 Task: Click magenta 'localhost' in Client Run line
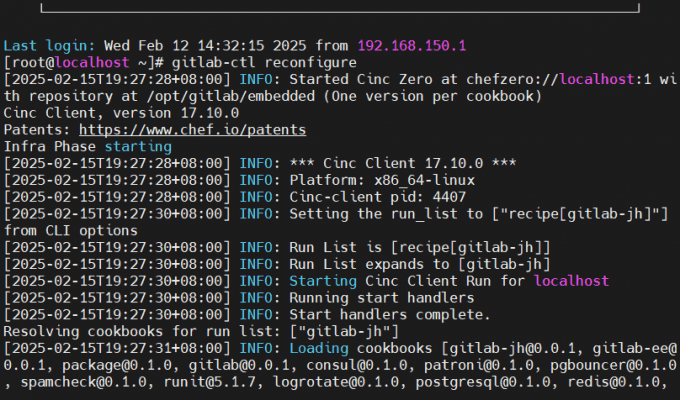coord(572,281)
